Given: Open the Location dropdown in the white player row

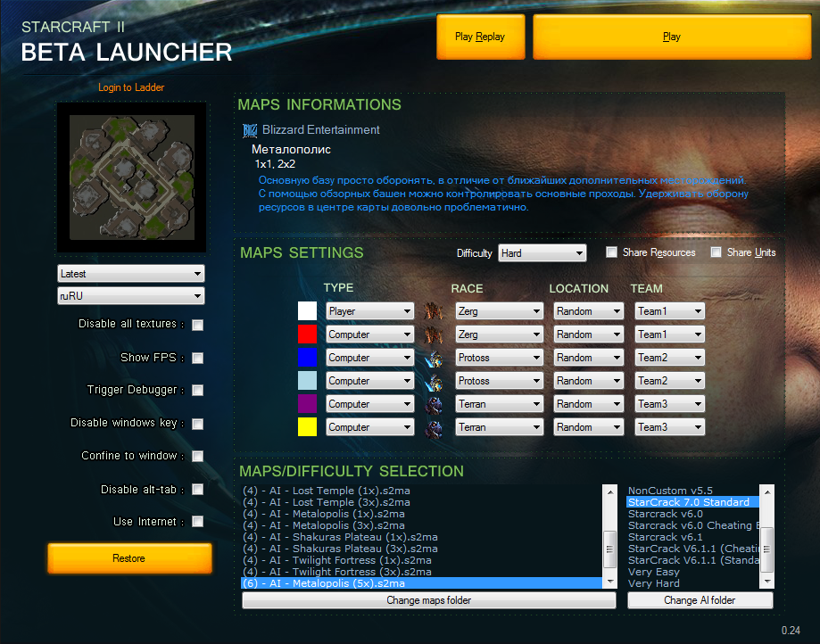Looking at the screenshot, I should coord(589,311).
